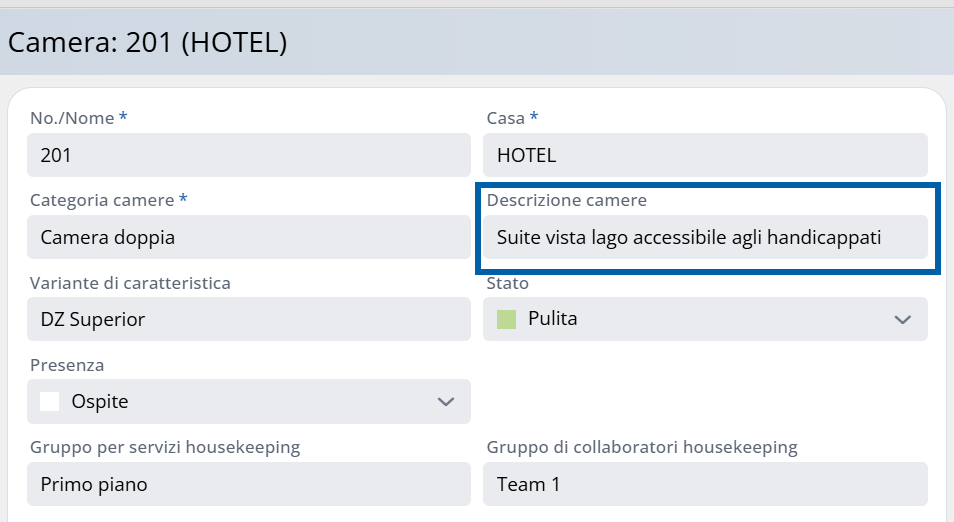The image size is (954, 522).
Task: Click the 'Descrizione camere' label
Action: click(x=566, y=200)
